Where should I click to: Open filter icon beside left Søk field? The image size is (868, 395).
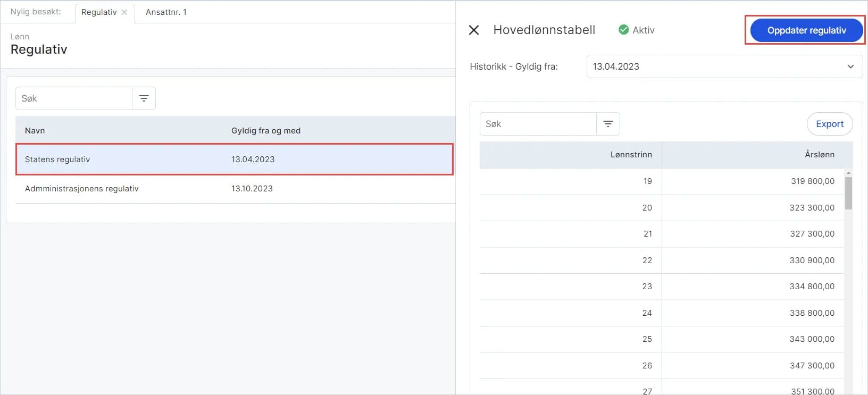tap(144, 98)
